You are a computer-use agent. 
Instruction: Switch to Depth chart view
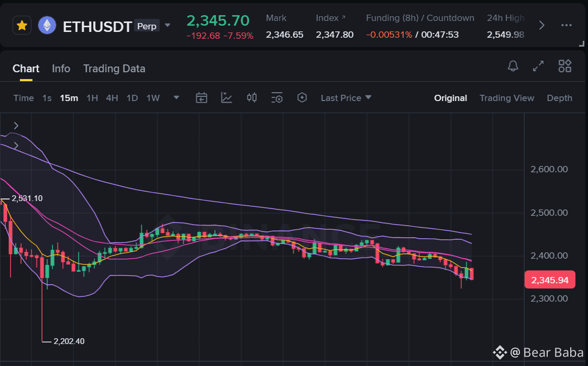[559, 98]
